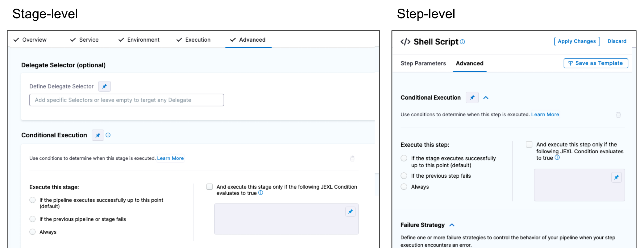Click trash icon in step conditions row

click(x=618, y=115)
